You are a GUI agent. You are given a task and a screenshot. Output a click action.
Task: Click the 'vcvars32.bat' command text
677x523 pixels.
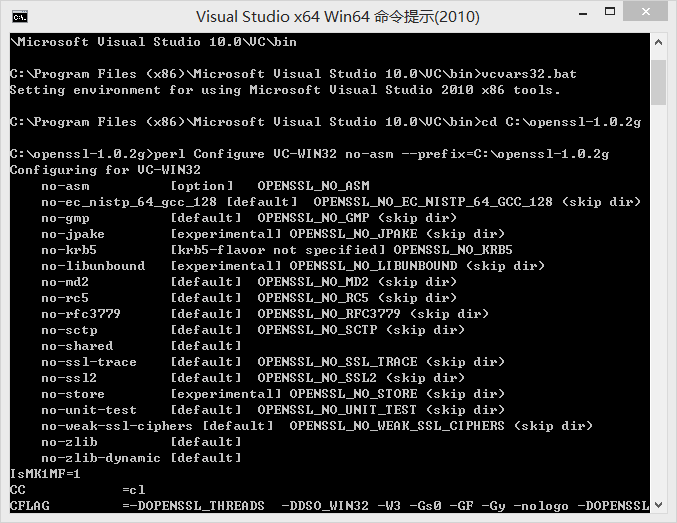click(529, 74)
